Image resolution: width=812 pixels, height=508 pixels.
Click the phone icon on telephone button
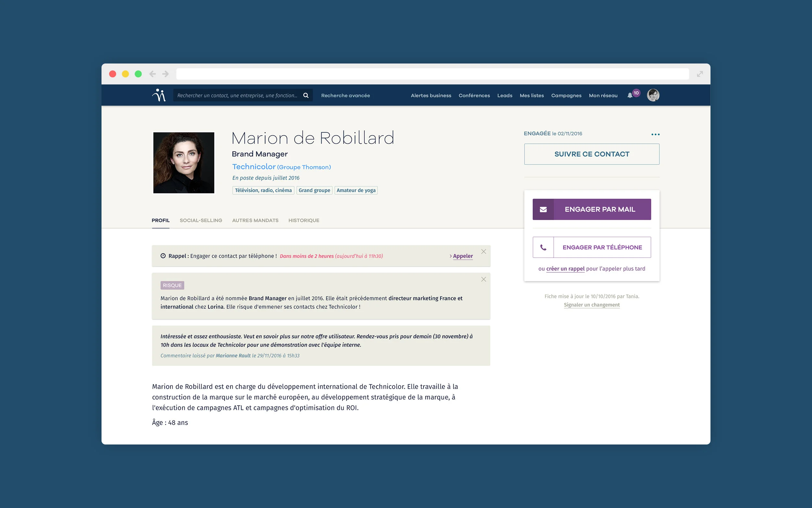pyautogui.click(x=543, y=247)
